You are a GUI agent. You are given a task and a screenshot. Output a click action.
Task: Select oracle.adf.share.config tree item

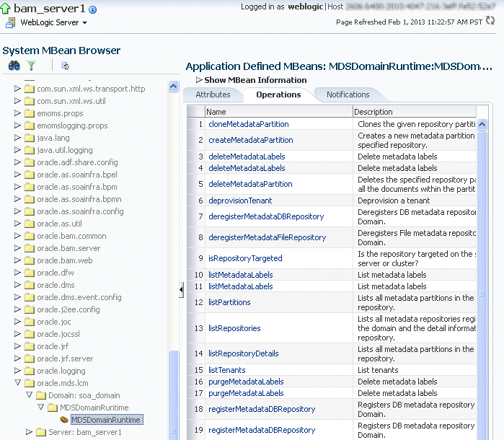click(x=77, y=162)
